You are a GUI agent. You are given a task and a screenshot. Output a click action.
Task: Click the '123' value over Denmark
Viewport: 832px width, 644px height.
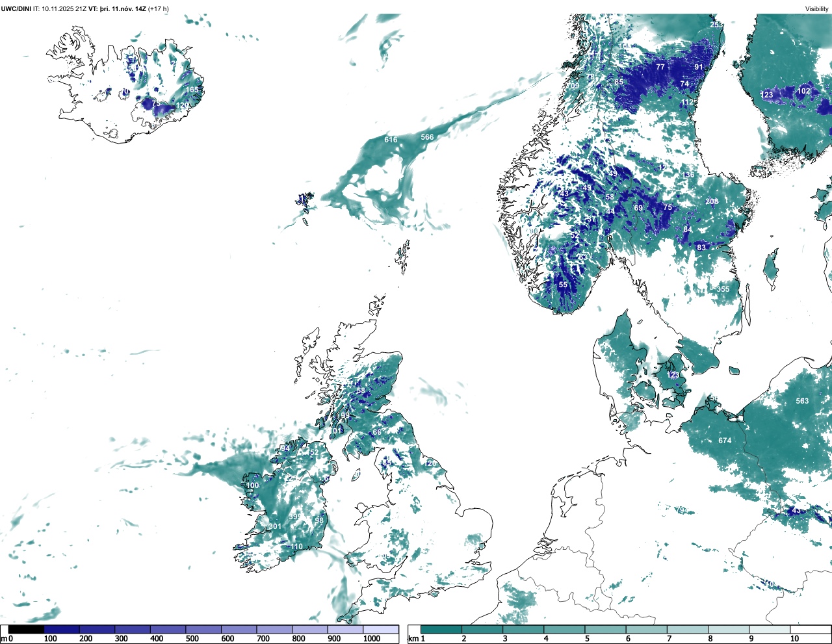click(x=673, y=375)
